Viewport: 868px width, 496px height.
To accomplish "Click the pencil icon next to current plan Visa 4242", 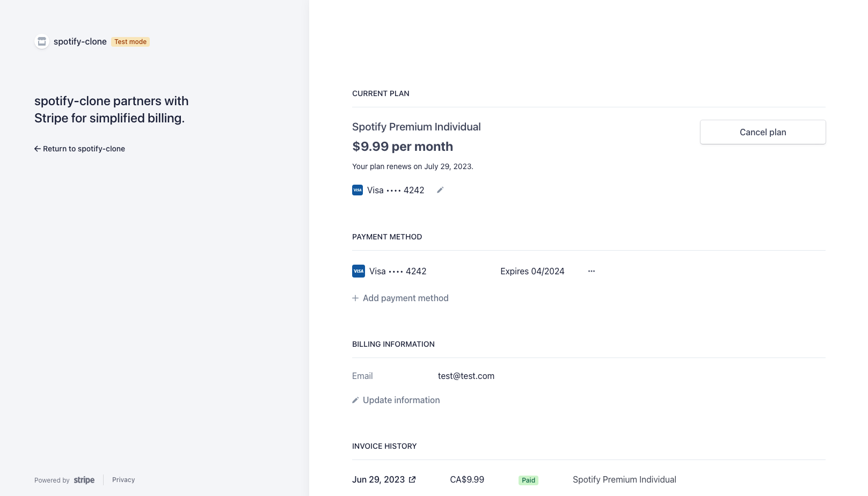I will (440, 190).
